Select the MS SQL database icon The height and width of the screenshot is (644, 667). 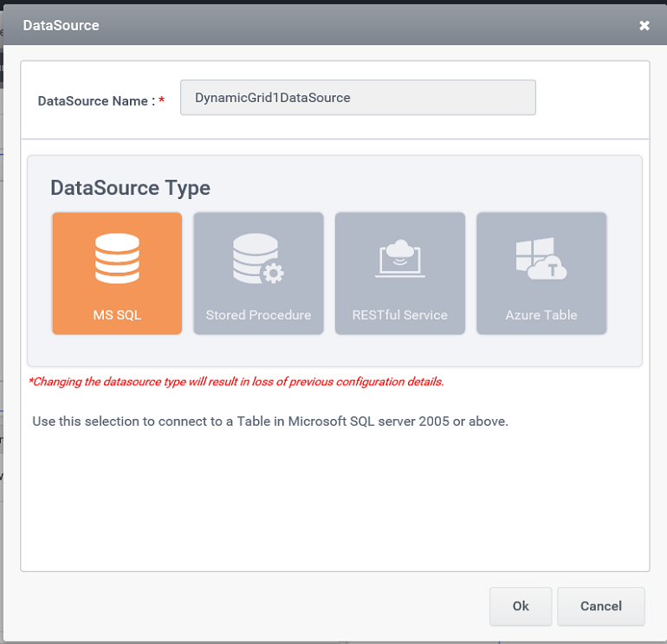(117, 258)
